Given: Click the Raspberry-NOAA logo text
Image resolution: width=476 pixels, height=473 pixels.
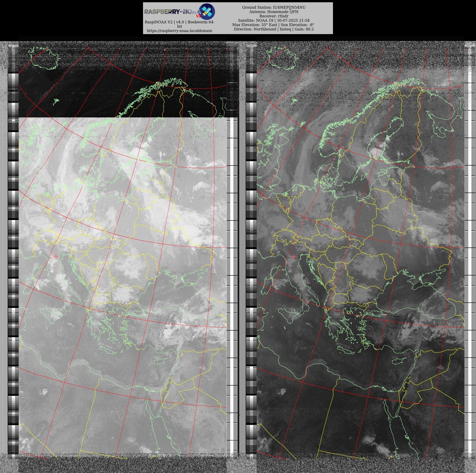Looking at the screenshot, I should point(173,12).
